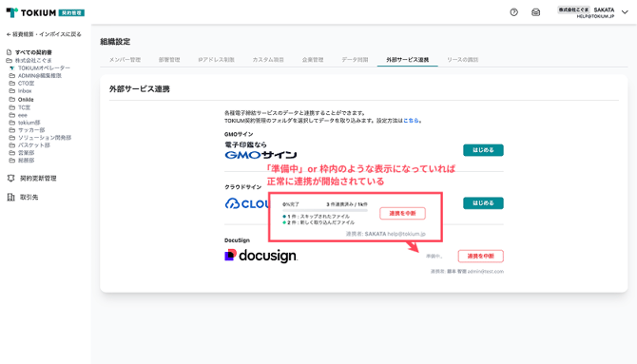Viewport: 637px width, 364px height.
Task: Click はじめる button for クラウドサイン
Action: (483, 203)
